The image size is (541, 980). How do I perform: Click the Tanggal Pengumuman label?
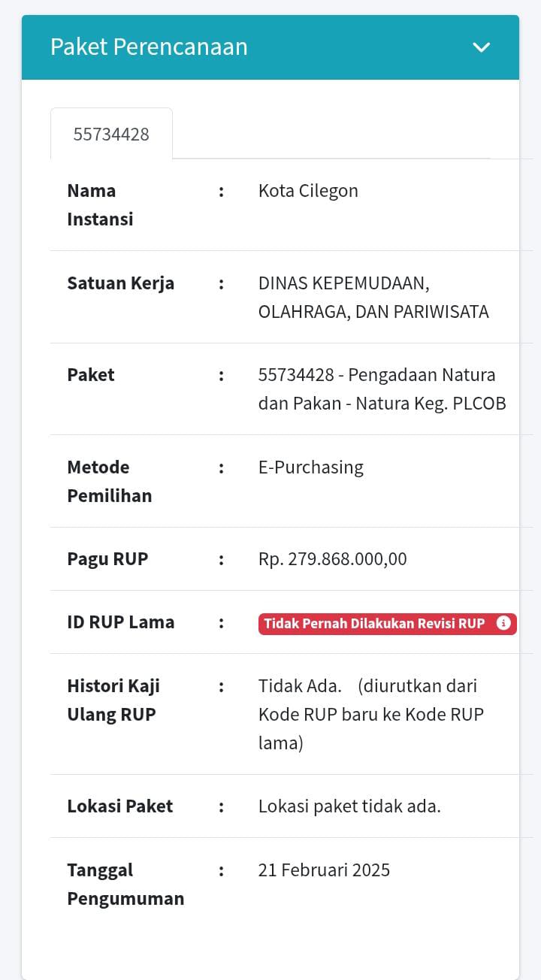125,884
